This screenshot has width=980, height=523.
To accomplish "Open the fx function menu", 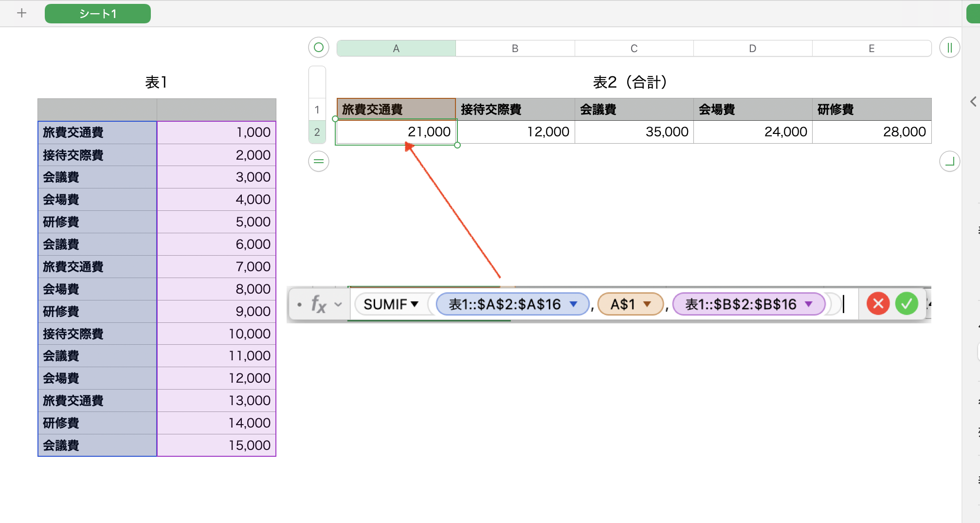I will click(327, 304).
